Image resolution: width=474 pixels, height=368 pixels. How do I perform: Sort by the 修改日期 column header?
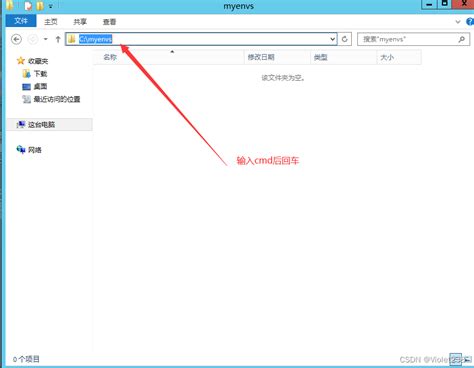coord(261,57)
